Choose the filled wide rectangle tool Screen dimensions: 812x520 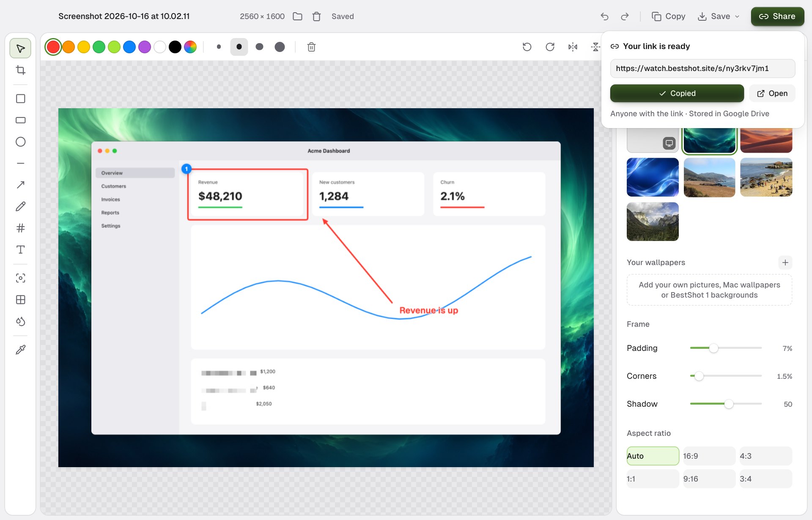20,120
